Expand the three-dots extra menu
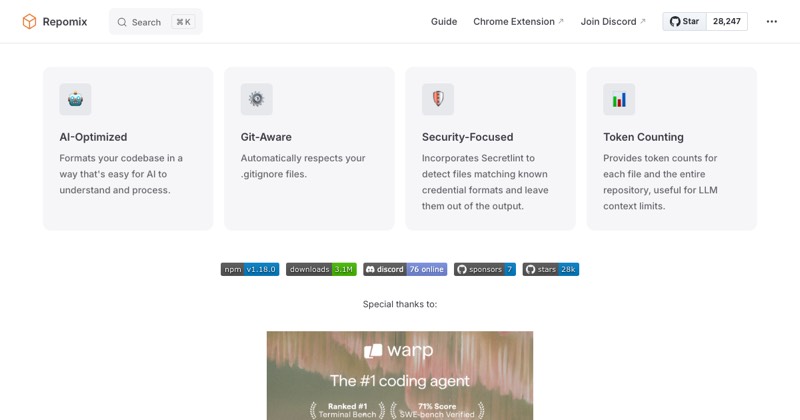The height and width of the screenshot is (420, 800). [771, 21]
